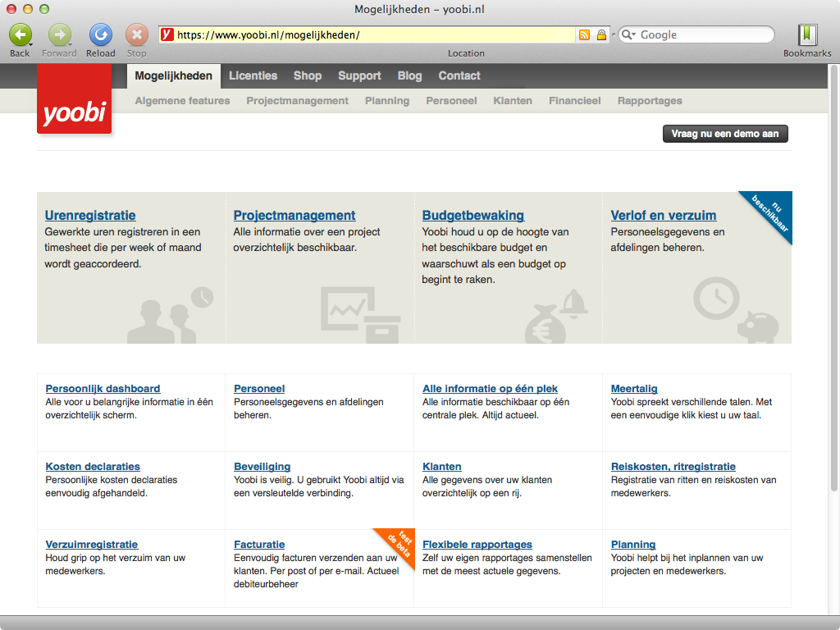Open the 'Flexibele rapportages' link

click(x=477, y=545)
